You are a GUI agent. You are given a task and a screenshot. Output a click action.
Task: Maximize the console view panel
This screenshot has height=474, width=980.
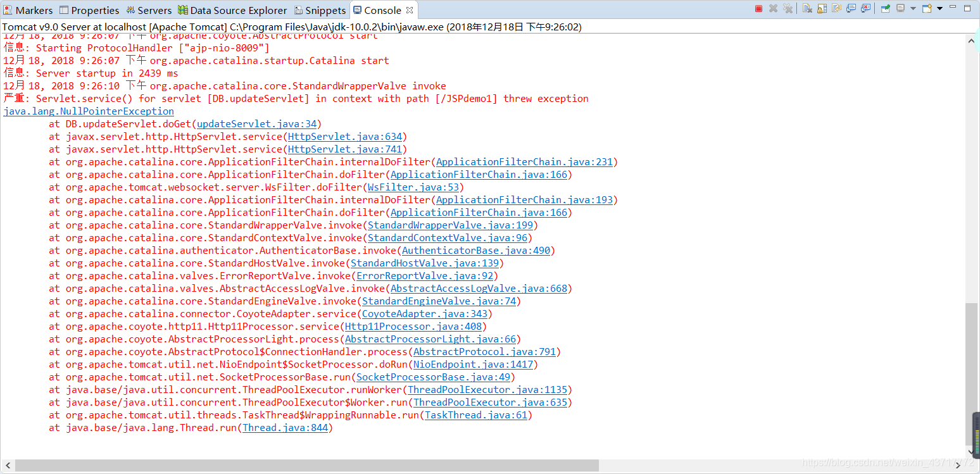[x=967, y=8]
